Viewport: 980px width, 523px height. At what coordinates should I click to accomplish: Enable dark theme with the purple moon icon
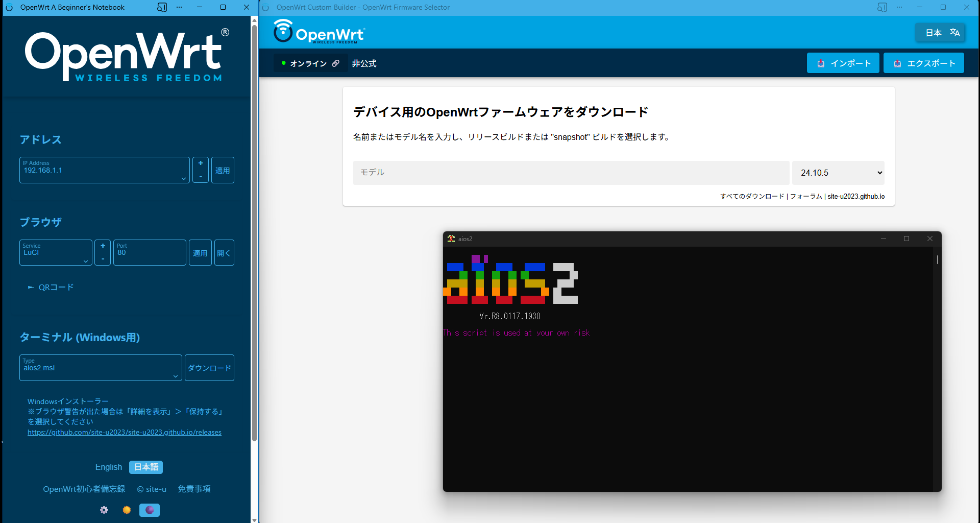(149, 510)
